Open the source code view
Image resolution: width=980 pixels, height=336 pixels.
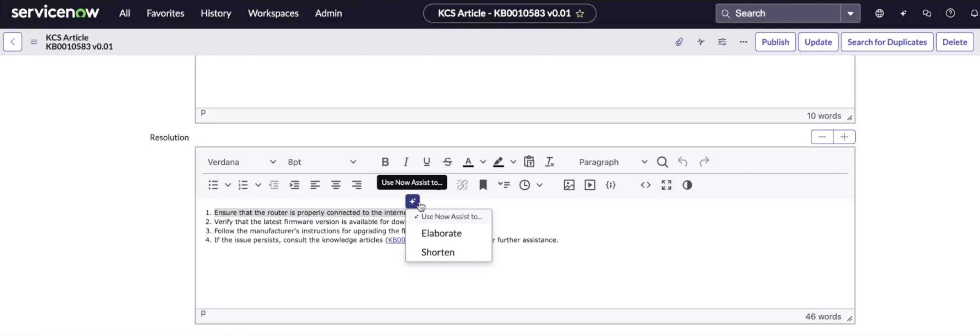[x=646, y=185]
